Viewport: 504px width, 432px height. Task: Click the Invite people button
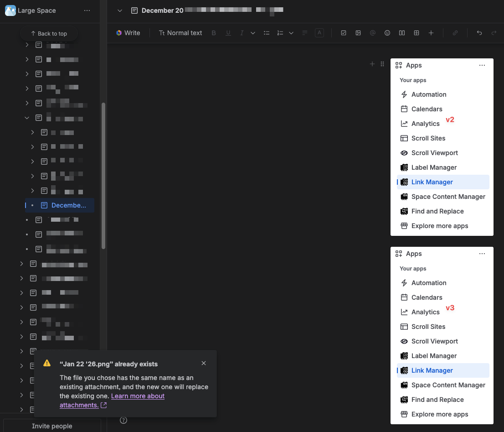52,426
